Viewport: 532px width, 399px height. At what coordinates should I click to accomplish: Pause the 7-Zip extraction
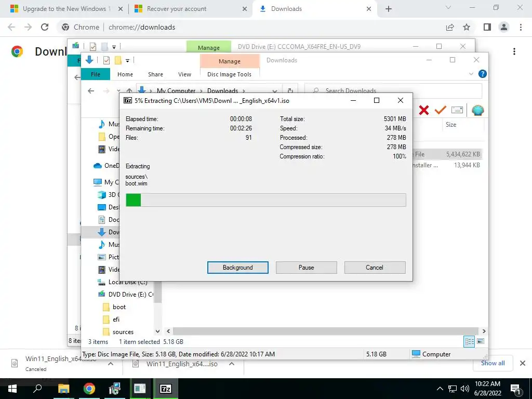point(306,268)
